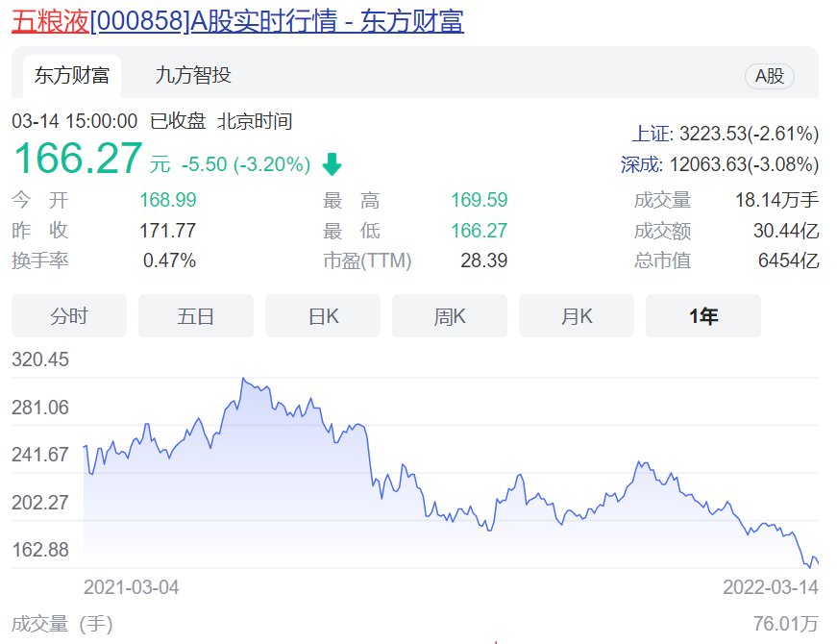Click the 最高 value 169.59
837x644 pixels.
point(480,200)
